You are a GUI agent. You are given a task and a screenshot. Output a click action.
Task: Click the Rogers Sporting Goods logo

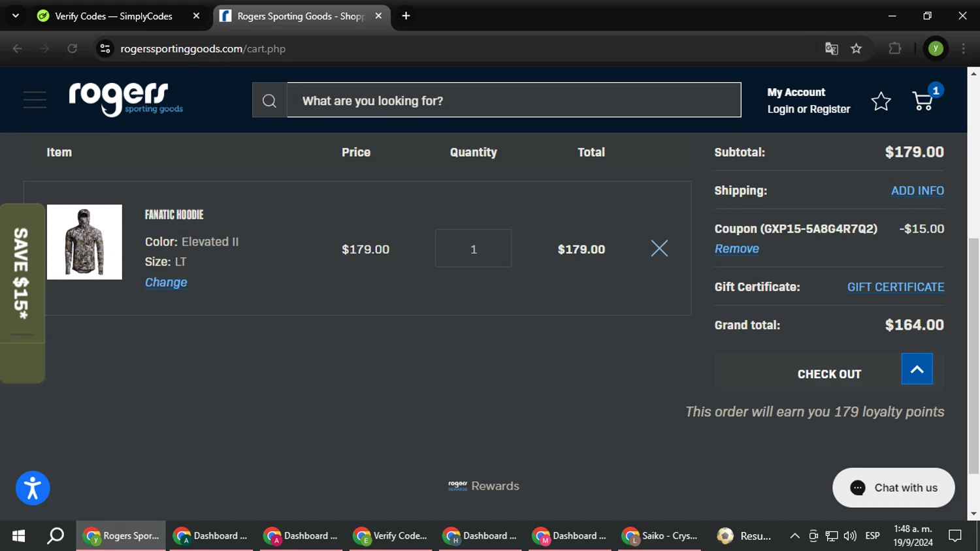(x=126, y=99)
